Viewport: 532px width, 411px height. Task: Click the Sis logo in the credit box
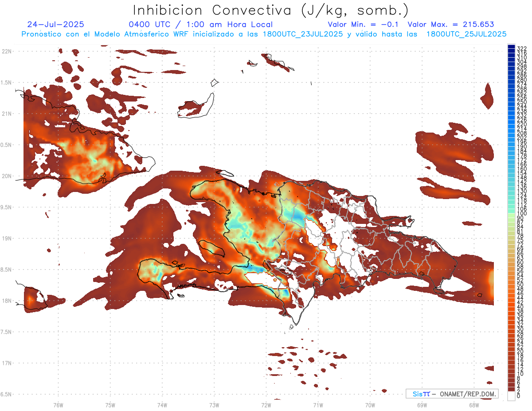[421, 394]
